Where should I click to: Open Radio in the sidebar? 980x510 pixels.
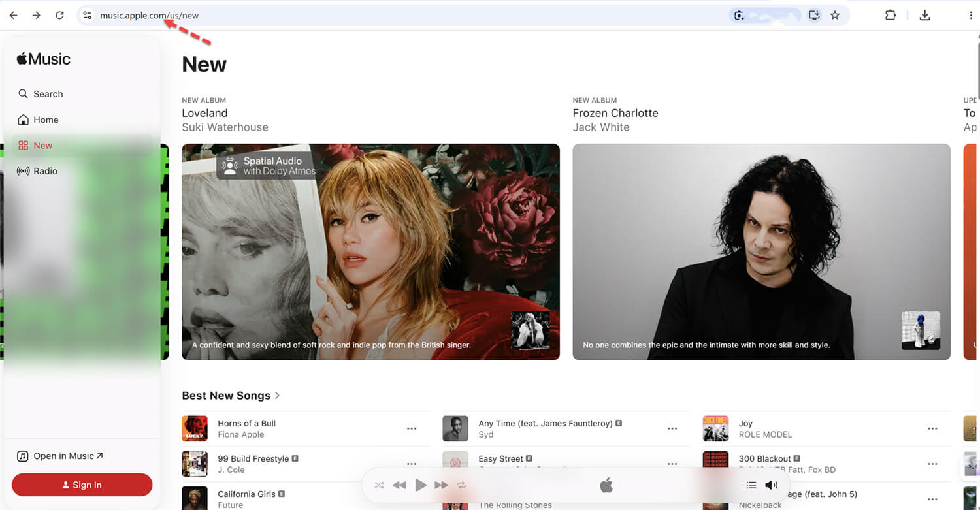click(x=82, y=171)
